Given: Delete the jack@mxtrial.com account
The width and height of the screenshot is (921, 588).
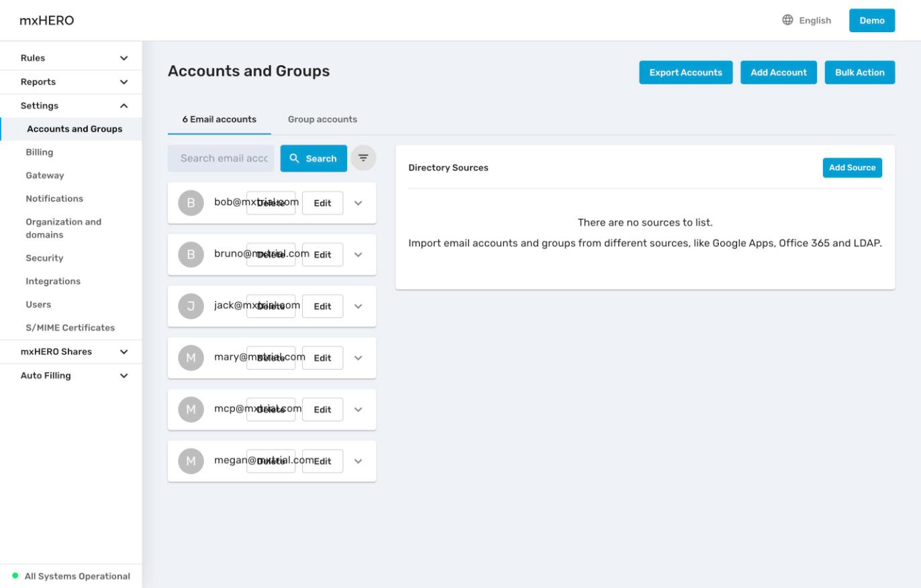Looking at the screenshot, I should tap(271, 306).
